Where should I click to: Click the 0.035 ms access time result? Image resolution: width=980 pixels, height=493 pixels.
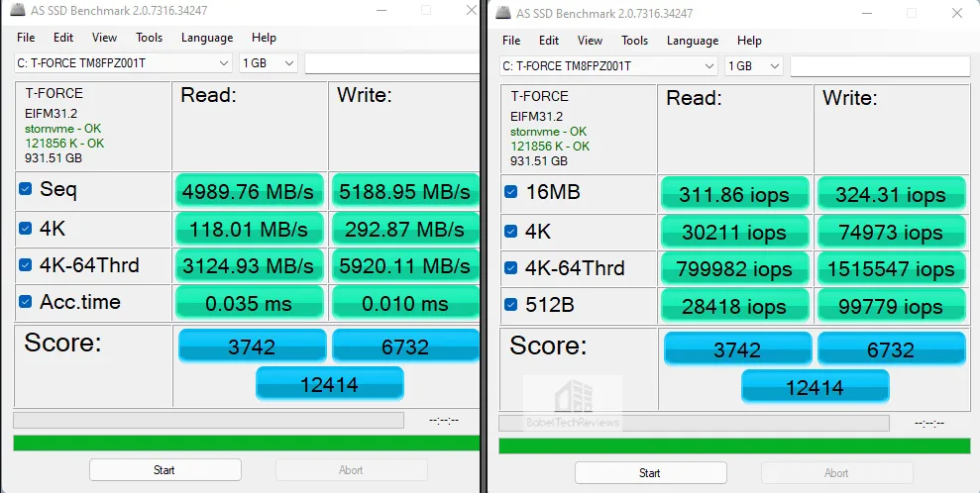click(x=249, y=303)
